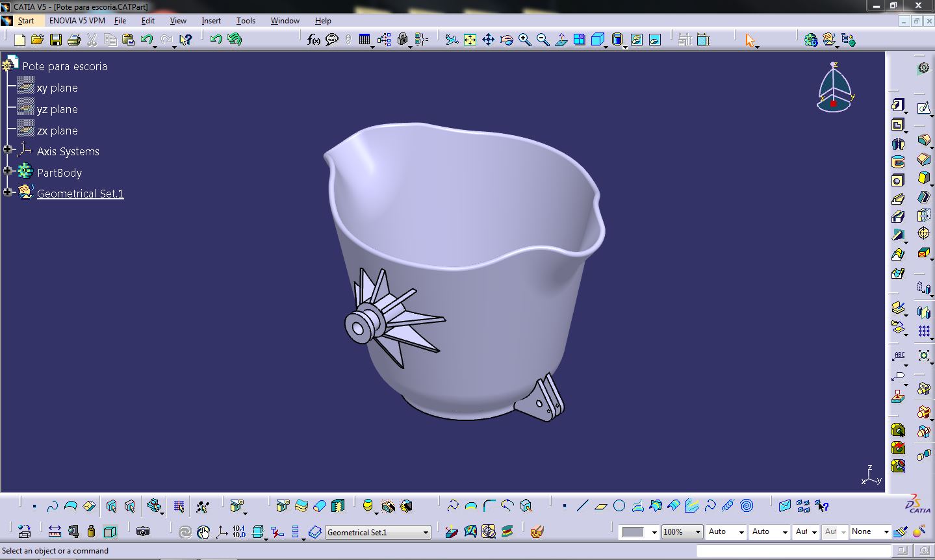Click the Measure Between ruler icon
This screenshot has width=935, height=560.
55,531
